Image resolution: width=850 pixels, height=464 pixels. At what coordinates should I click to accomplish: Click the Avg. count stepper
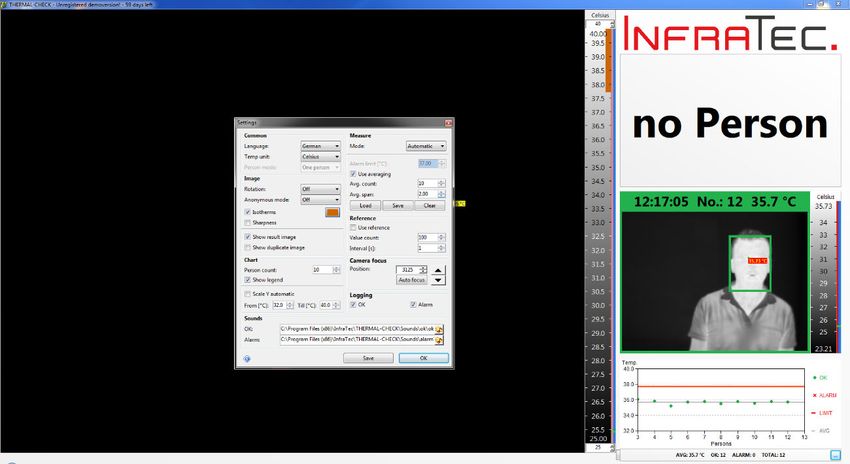pyautogui.click(x=442, y=184)
